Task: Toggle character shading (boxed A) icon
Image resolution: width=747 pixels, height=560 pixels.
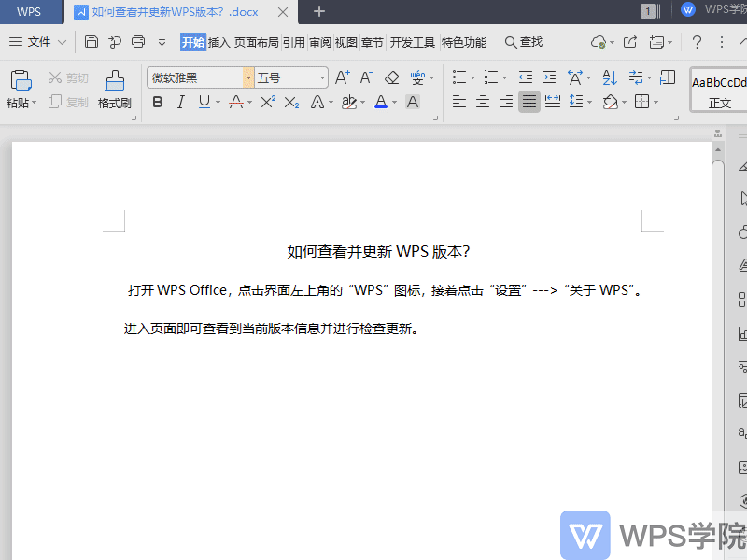Action: [x=413, y=102]
